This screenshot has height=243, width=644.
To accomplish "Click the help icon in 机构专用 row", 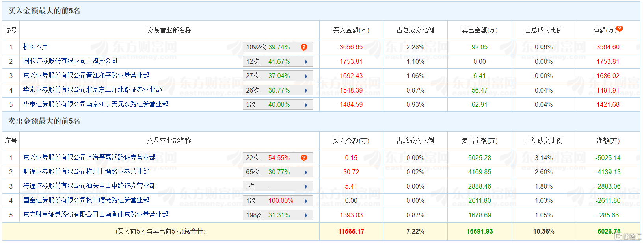I will (x=304, y=47).
